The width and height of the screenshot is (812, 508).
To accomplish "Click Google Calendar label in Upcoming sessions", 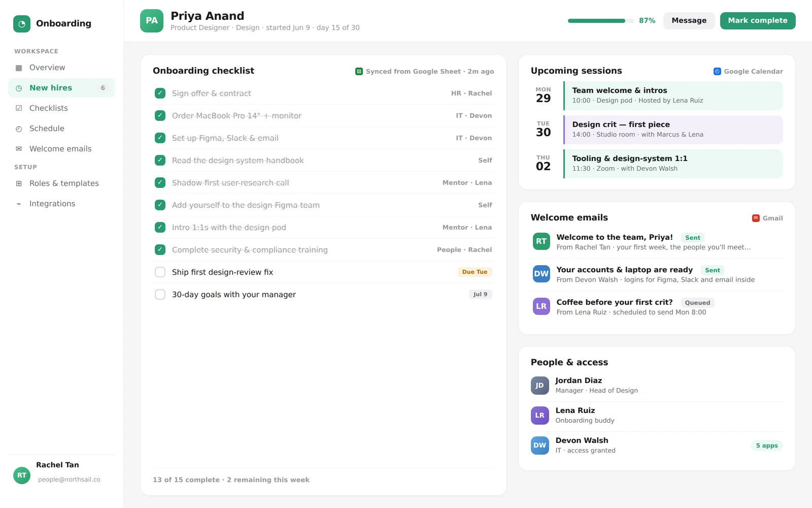I will [x=753, y=72].
